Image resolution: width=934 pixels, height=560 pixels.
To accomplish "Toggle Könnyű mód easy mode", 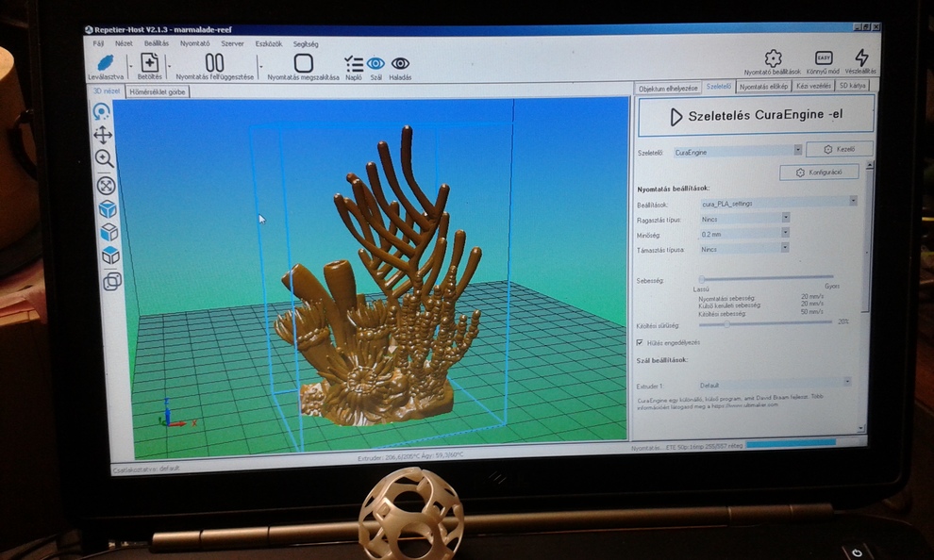I will click(x=824, y=58).
